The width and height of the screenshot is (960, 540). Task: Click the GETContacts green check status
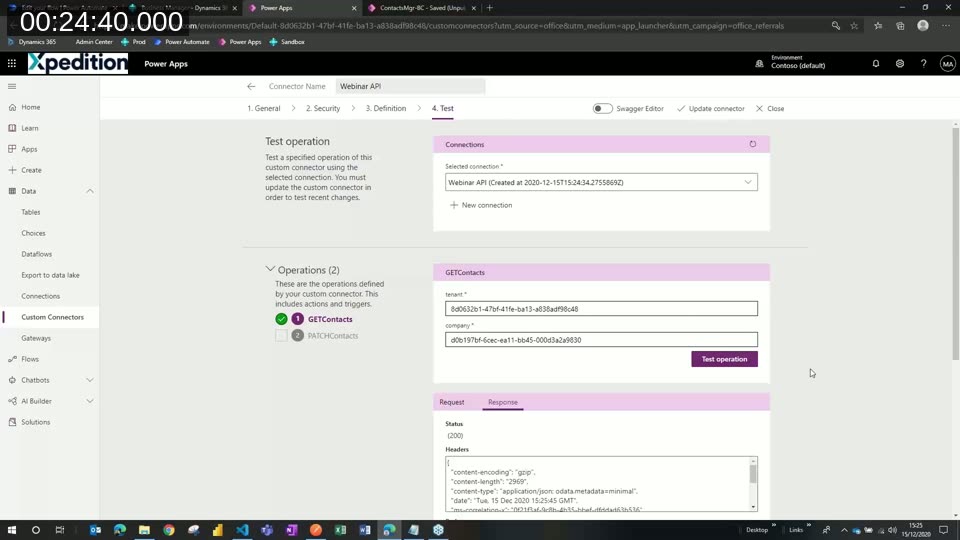281,319
